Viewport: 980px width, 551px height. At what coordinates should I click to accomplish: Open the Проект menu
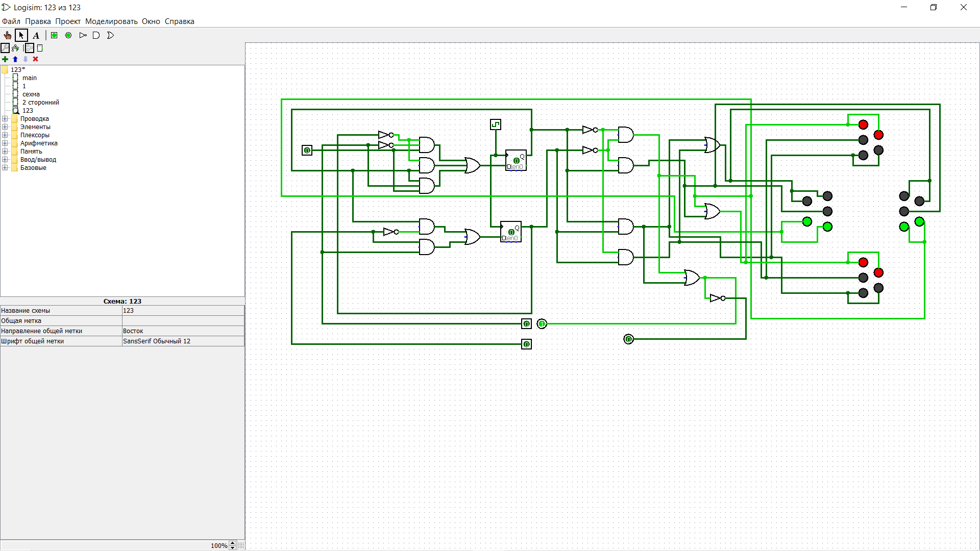pos(68,21)
